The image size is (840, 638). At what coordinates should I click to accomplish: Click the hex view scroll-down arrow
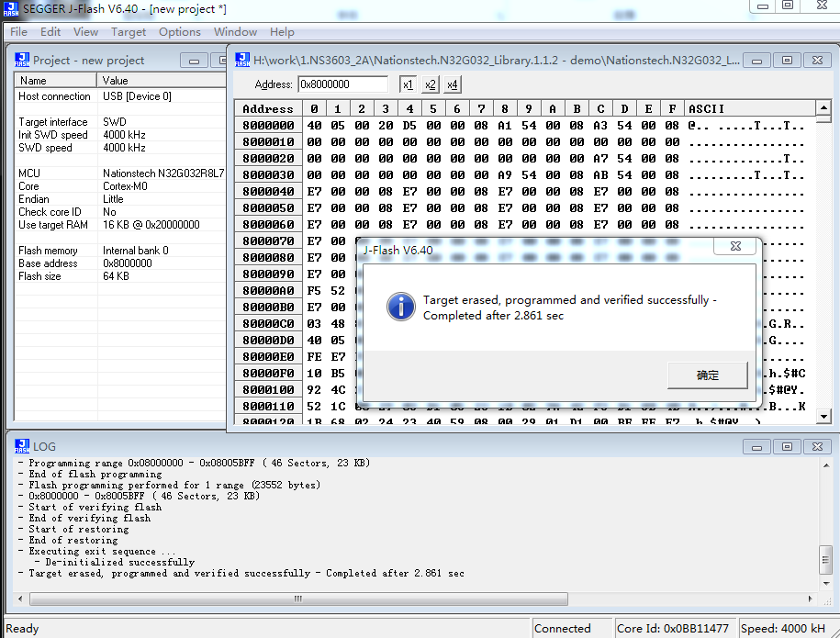point(823,416)
